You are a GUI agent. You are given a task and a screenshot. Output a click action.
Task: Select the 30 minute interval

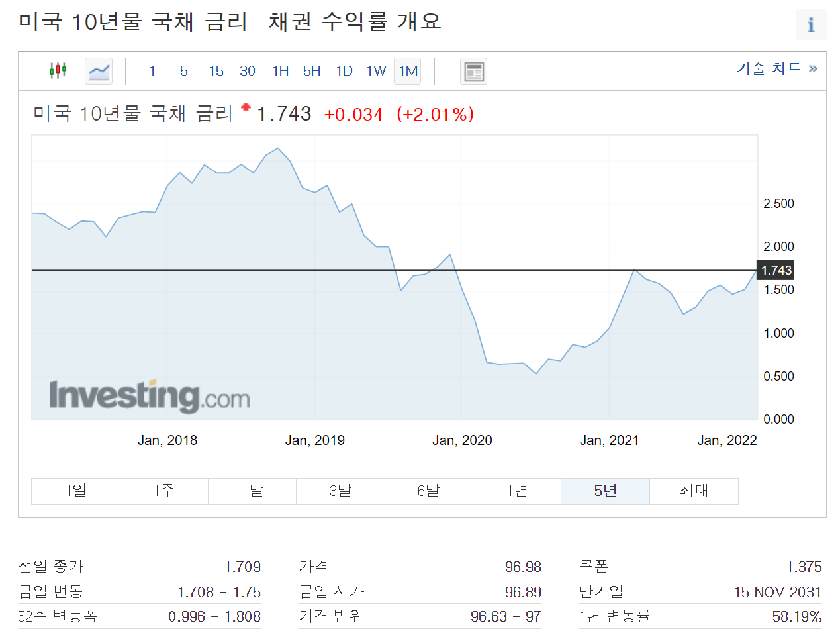pyautogui.click(x=248, y=71)
